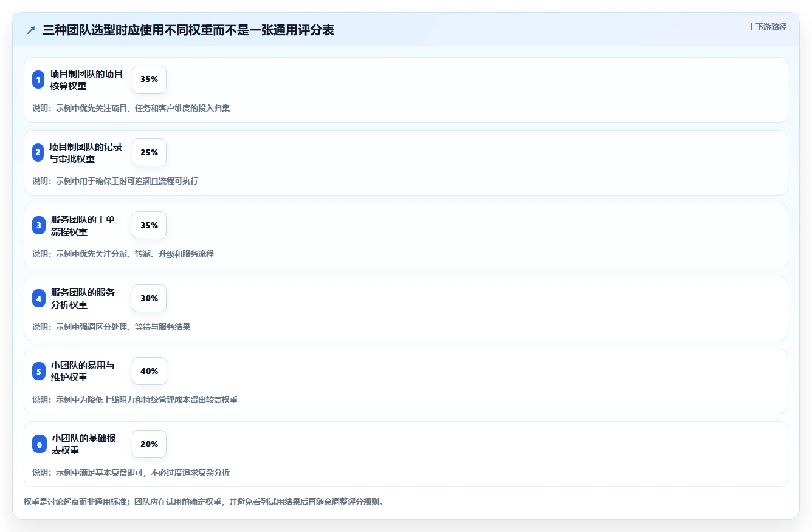Click the label 项目制团队的项目核算权重

pyautogui.click(x=86, y=80)
